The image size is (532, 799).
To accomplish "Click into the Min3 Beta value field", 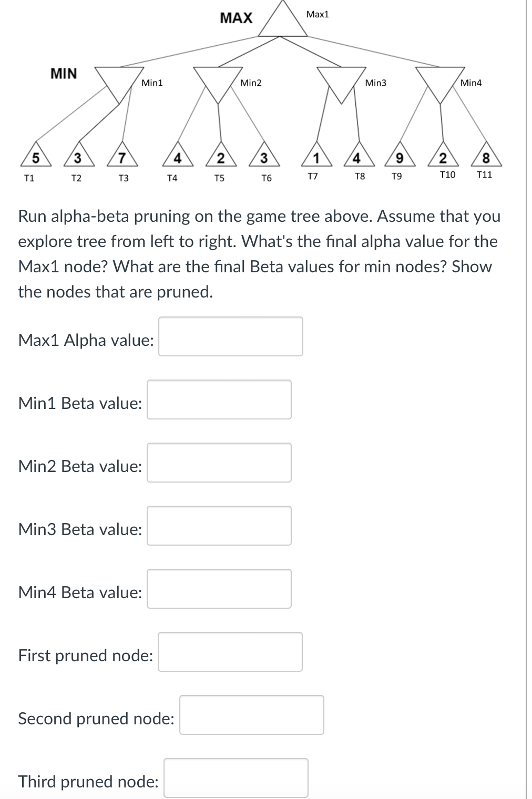I will tap(219, 526).
